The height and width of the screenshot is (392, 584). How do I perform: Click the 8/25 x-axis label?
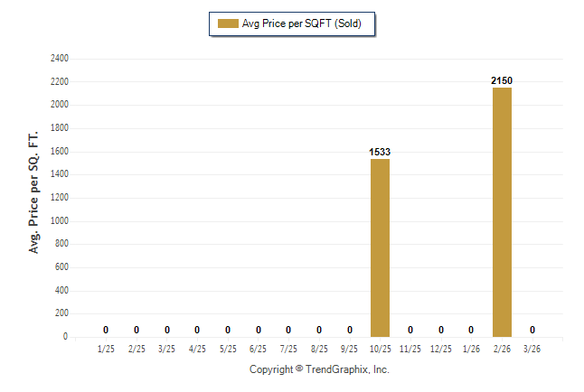coord(319,349)
